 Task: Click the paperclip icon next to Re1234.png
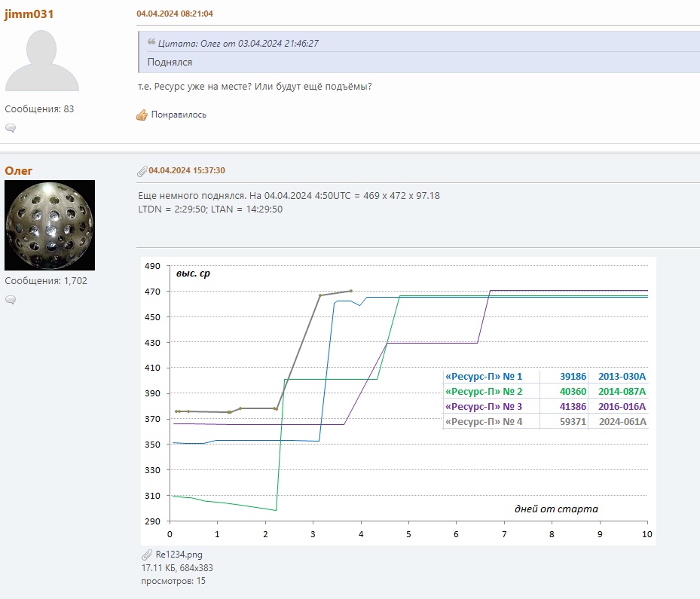(x=146, y=555)
